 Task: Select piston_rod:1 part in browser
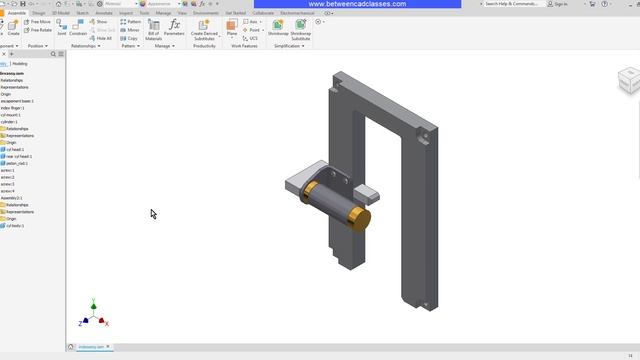point(14,163)
